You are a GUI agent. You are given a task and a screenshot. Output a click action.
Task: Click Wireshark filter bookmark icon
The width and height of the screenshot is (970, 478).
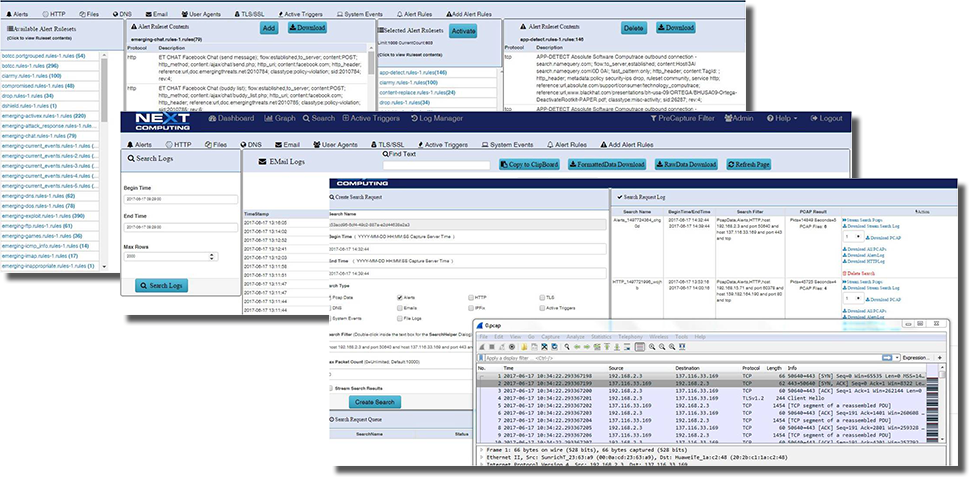click(481, 358)
